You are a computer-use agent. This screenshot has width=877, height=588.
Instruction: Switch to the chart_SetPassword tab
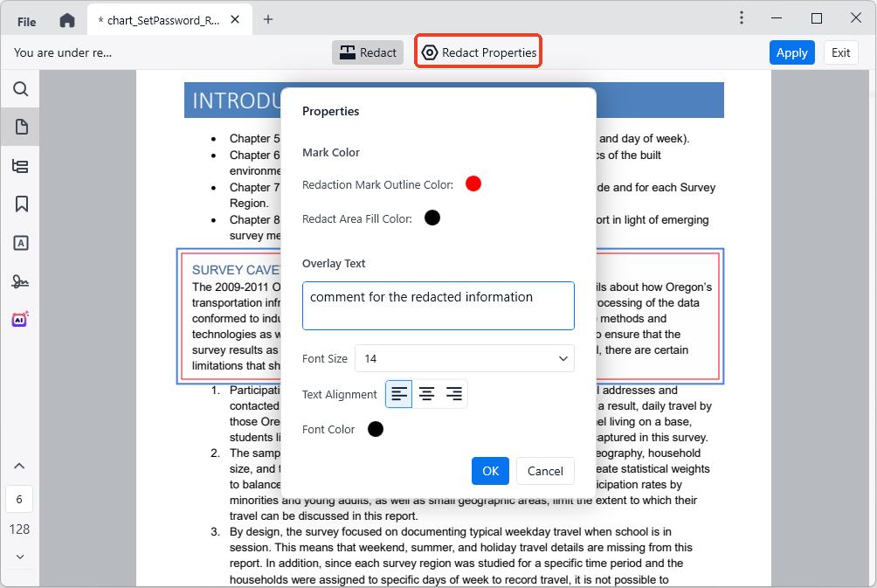[x=157, y=17]
